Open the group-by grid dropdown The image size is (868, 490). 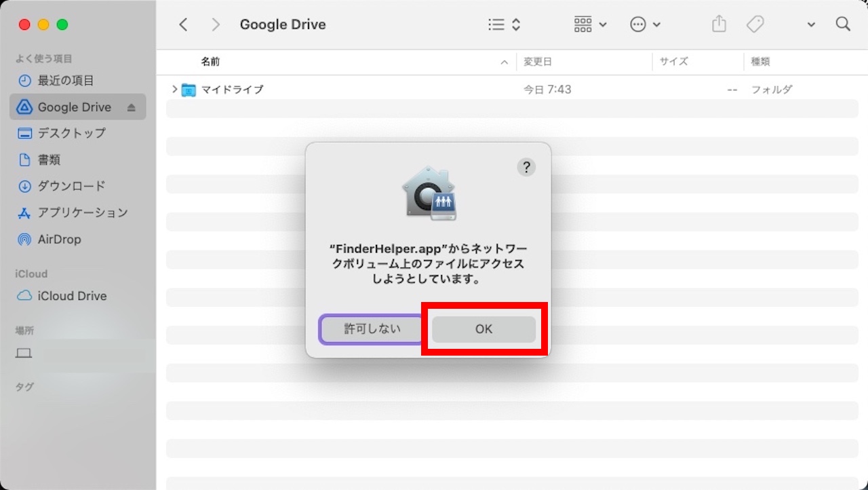click(590, 24)
